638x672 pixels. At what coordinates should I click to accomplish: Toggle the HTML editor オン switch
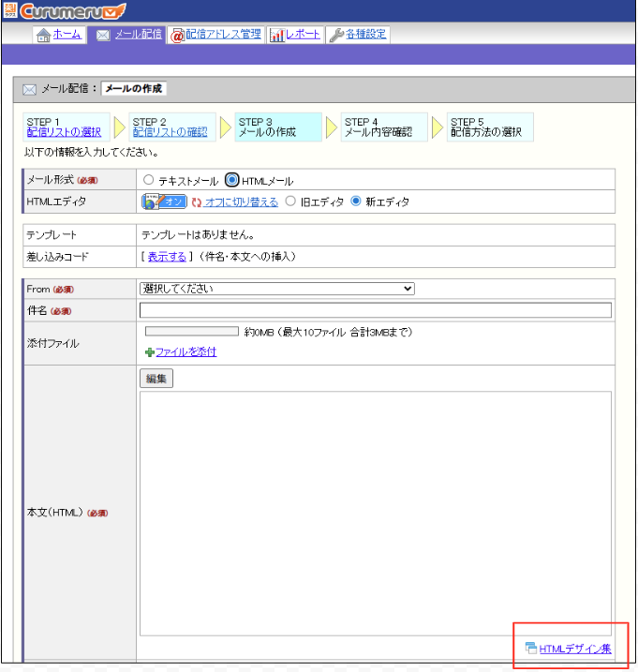[164, 202]
